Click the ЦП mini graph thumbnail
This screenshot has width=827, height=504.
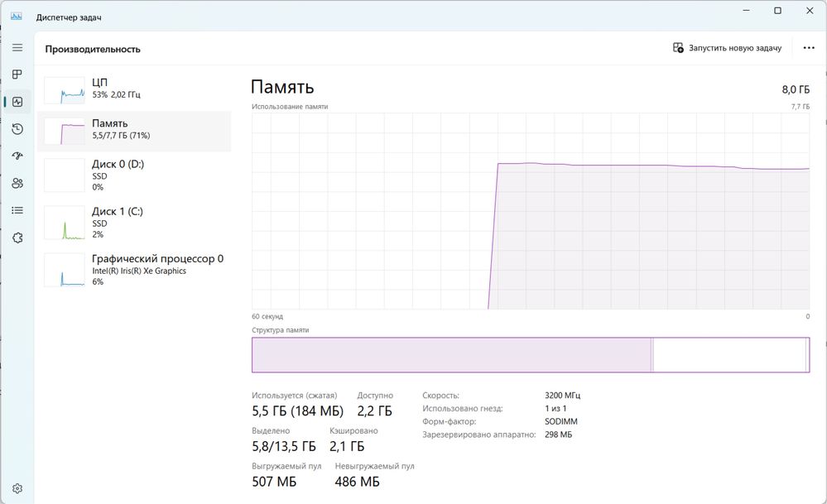pos(65,90)
